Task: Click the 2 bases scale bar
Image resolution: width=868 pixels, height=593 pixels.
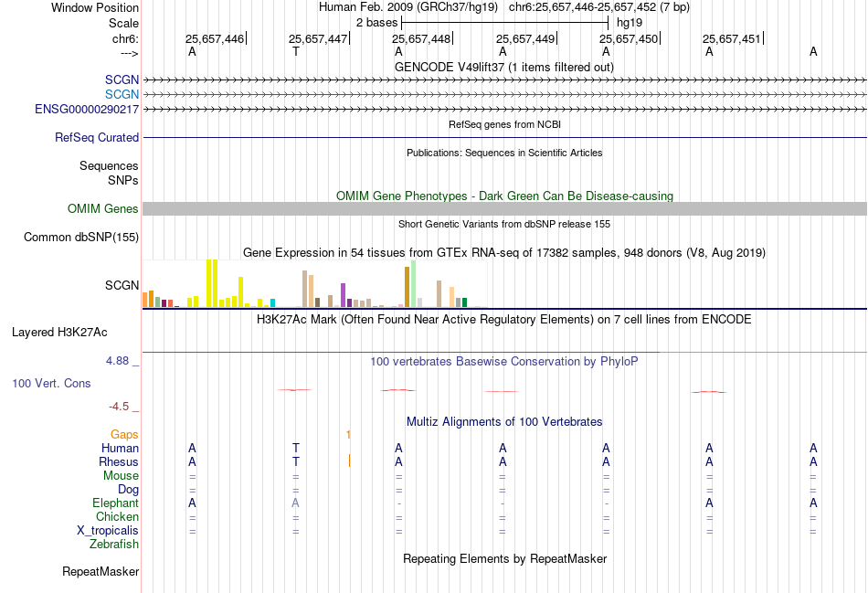Action: click(505, 23)
